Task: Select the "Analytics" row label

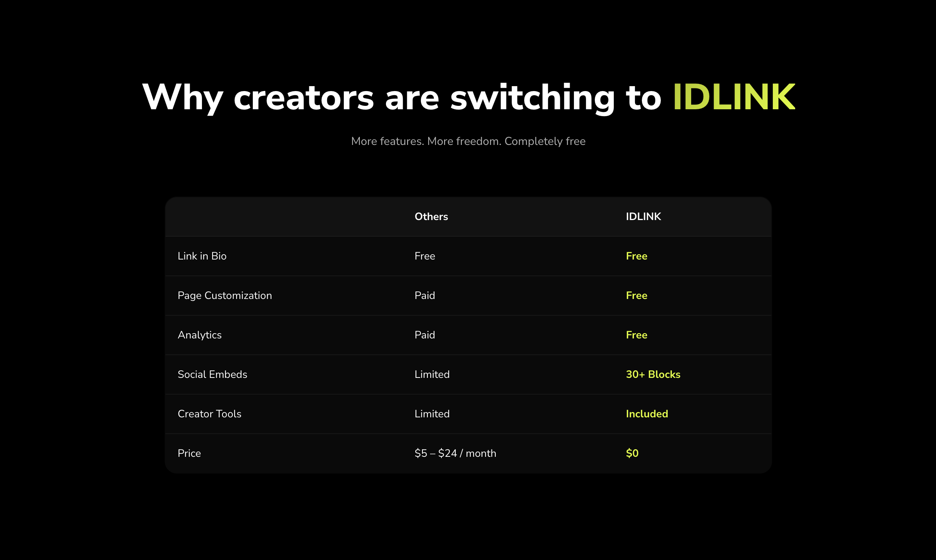Action: (x=200, y=335)
